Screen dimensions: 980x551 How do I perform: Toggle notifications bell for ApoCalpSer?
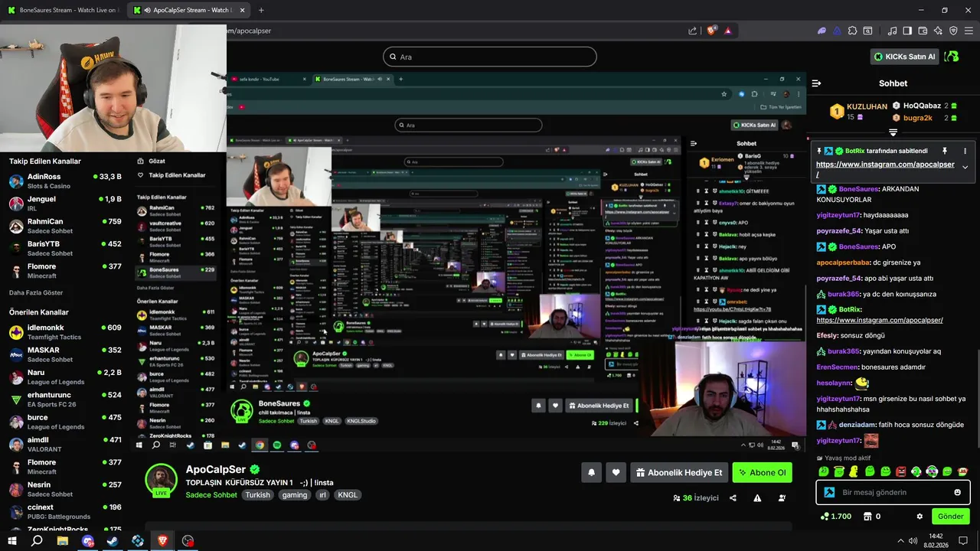(591, 473)
